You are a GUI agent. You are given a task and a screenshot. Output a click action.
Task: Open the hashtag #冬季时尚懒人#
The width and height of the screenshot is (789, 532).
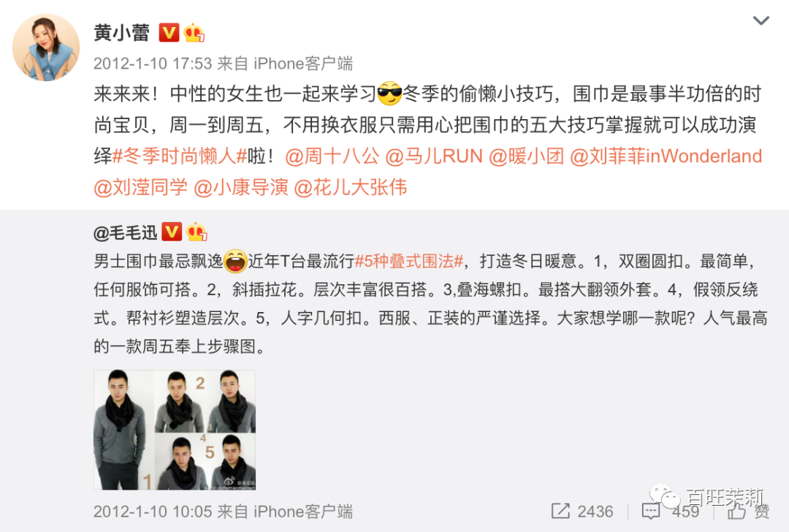[179, 156]
